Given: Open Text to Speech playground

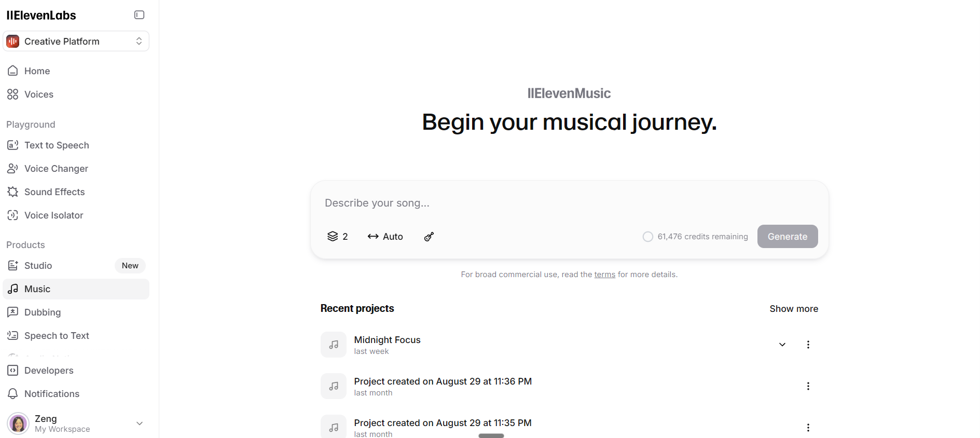Looking at the screenshot, I should click(x=76, y=145).
